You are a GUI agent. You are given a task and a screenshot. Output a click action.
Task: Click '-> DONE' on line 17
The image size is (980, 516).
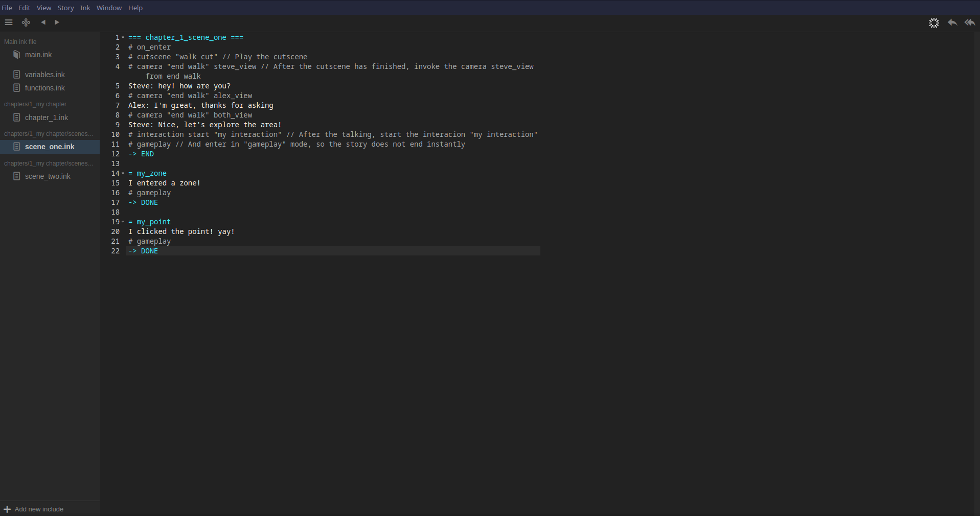coord(143,202)
